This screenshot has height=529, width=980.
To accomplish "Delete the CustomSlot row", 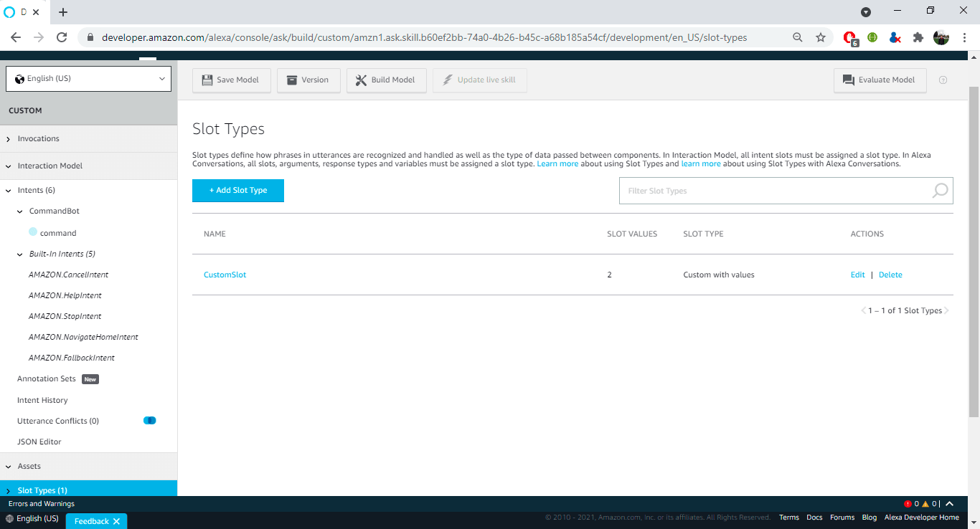I will point(890,275).
